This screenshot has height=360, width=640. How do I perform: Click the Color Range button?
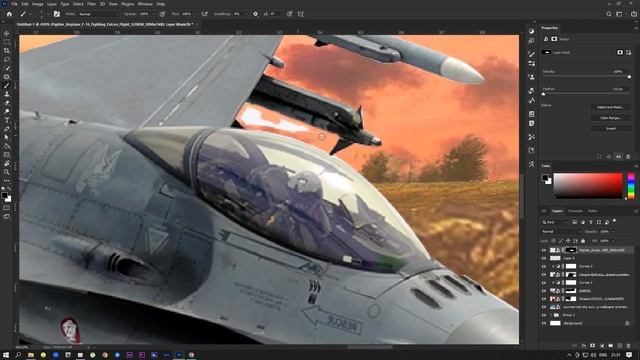point(610,118)
